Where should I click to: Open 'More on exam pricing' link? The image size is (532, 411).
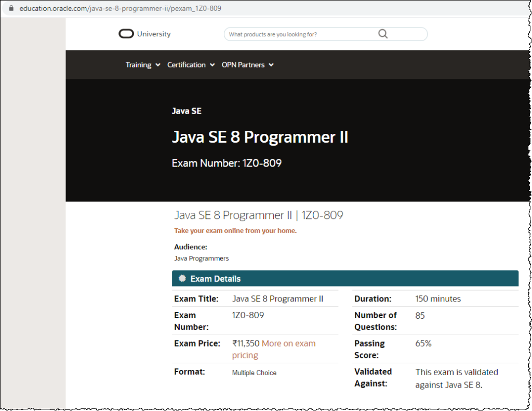click(274, 349)
